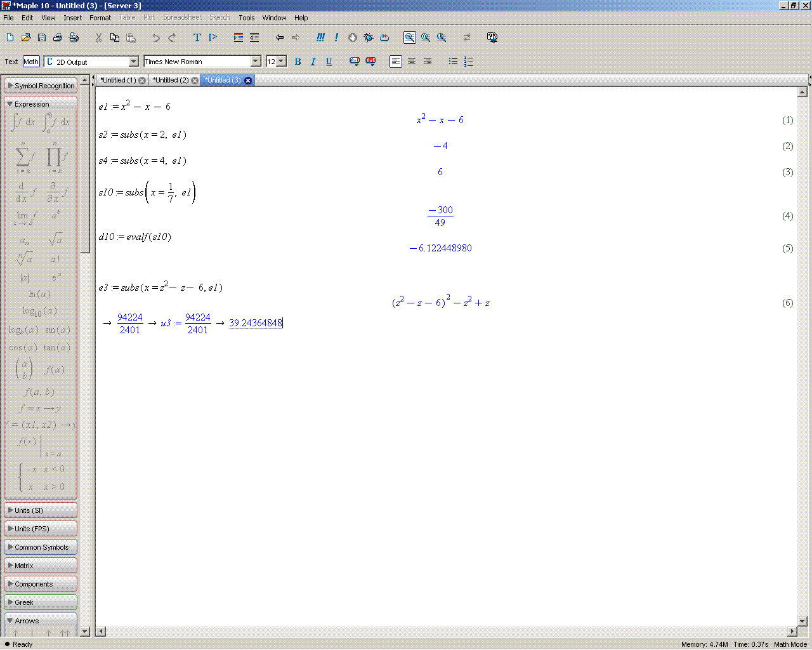Image resolution: width=812 pixels, height=650 pixels.
Task: Click the Insert text (T) icon
Action: (197, 37)
